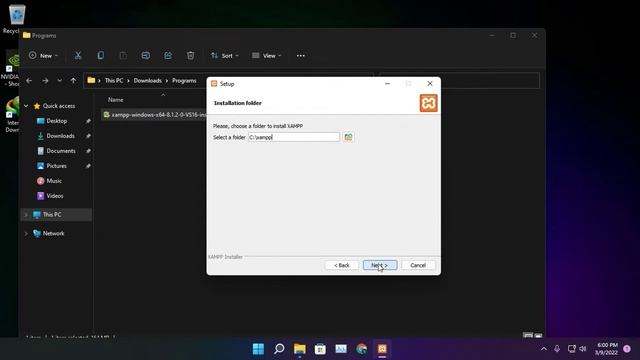Select This PC in the address breadcrumb
640x360 pixels.
[114, 81]
